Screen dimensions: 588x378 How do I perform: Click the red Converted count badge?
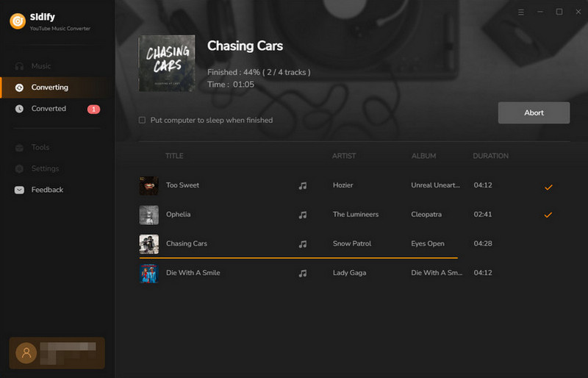[x=94, y=110]
